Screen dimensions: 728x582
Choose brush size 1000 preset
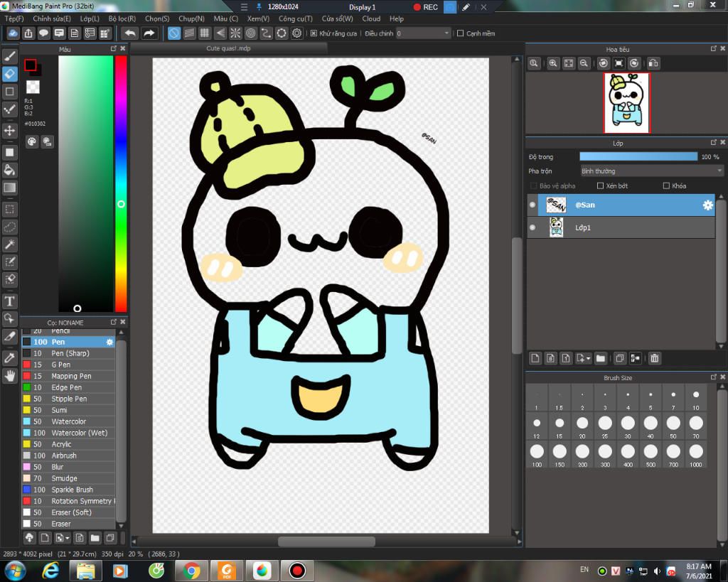[696, 454]
